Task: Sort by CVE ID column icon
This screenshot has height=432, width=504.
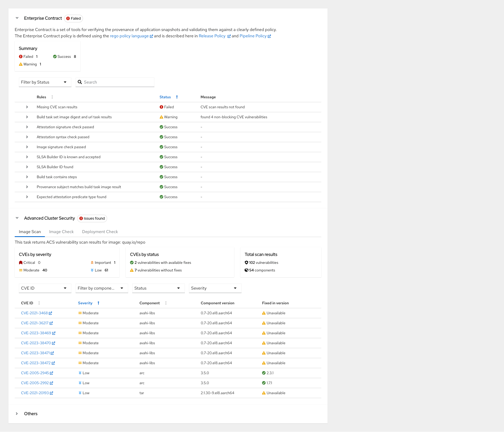Action: pos(39,303)
